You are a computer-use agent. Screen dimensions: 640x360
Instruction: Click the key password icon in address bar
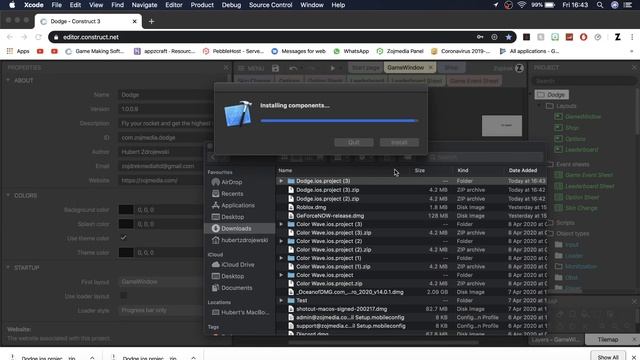pyautogui.click(x=480, y=37)
